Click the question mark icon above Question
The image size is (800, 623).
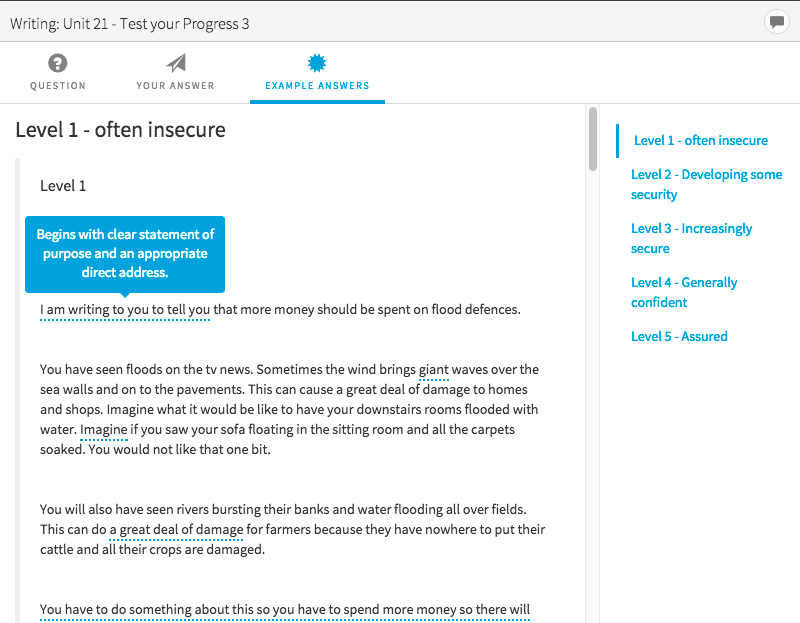58,63
